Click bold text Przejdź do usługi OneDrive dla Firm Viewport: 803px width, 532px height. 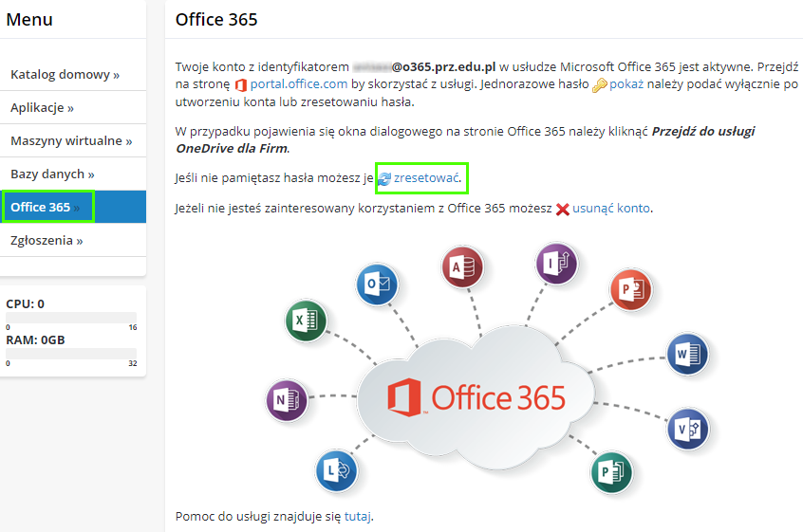(x=465, y=139)
